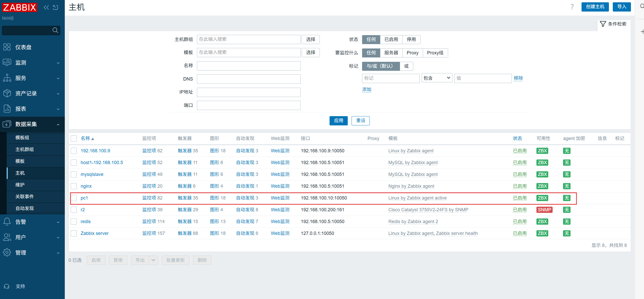This screenshot has height=299, width=644.
Task: Click the 导入 import button
Action: tap(622, 7)
